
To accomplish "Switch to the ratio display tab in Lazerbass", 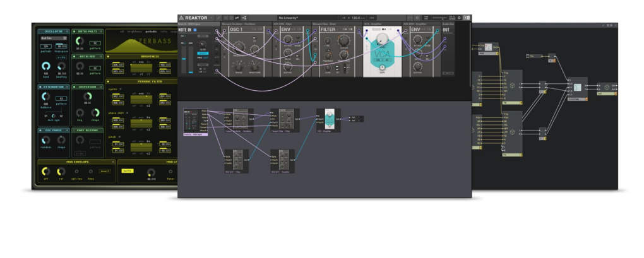I will coord(164,32).
